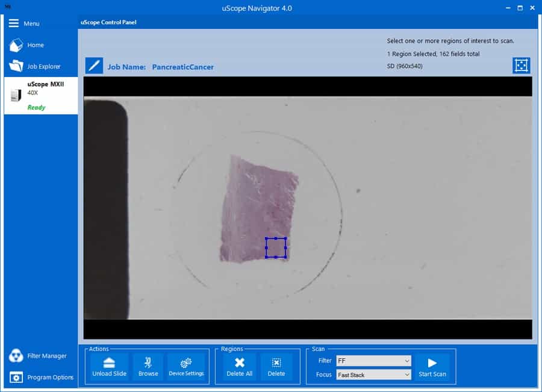Click the blue selected region on the tissue
542x392 pixels.
(x=276, y=247)
